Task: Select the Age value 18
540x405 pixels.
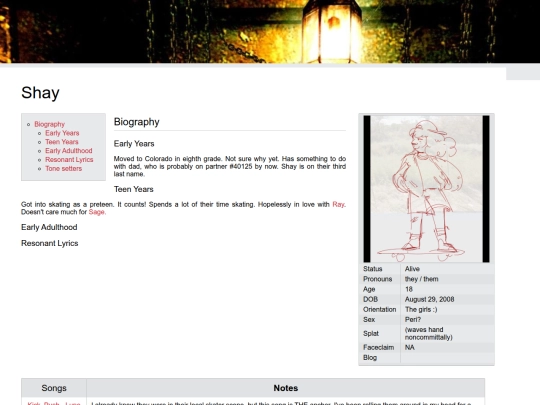Action: click(409, 289)
